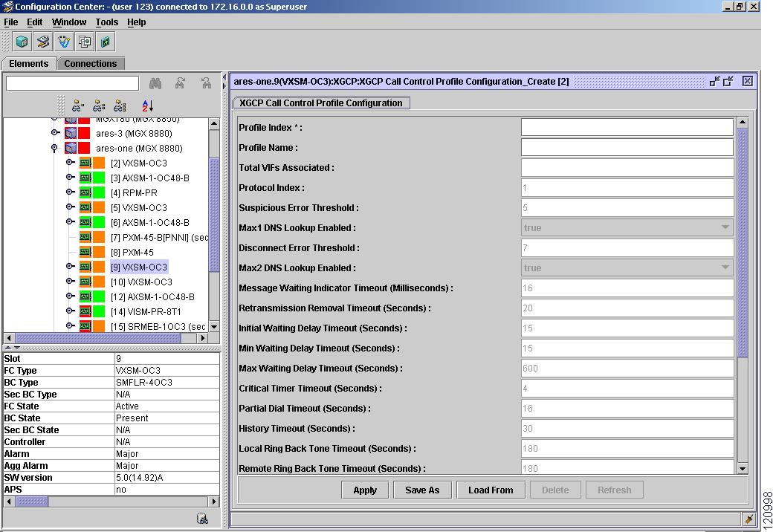Click the card icon beside [4] RPM-PR
This screenshot has width=776, height=532.
[85, 192]
